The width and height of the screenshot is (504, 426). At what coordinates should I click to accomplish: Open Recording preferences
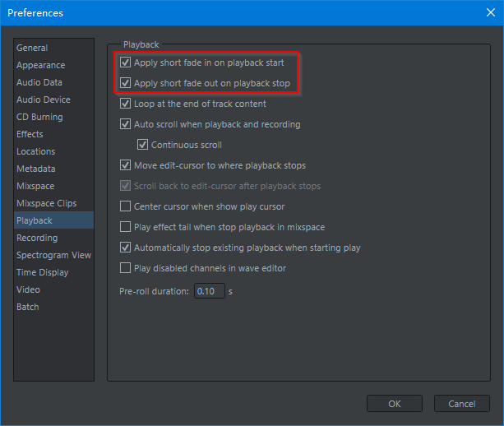(53, 238)
